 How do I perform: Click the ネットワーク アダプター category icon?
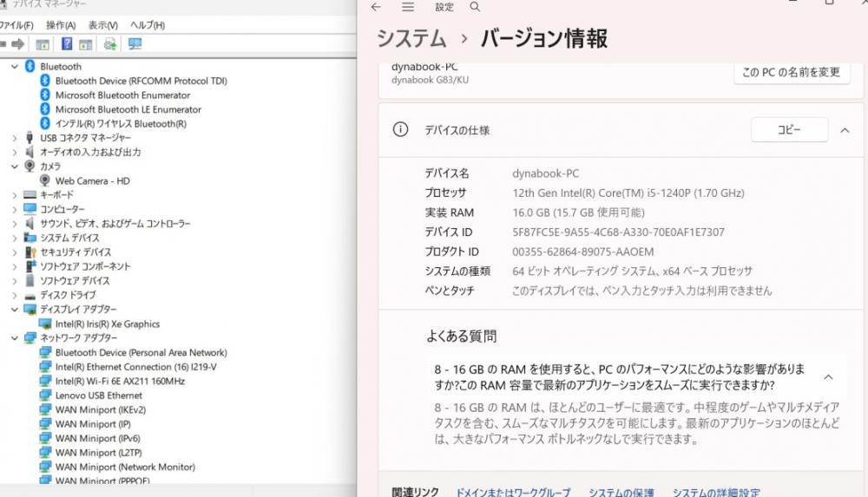coord(30,338)
